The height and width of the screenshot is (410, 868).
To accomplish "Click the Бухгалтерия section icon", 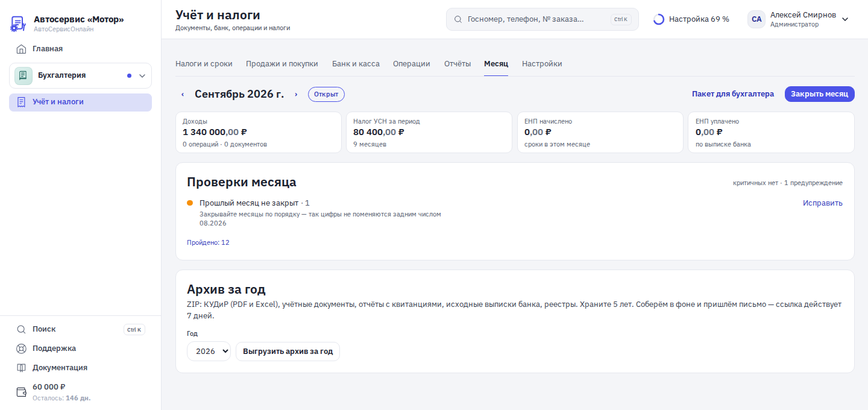I will [x=24, y=75].
